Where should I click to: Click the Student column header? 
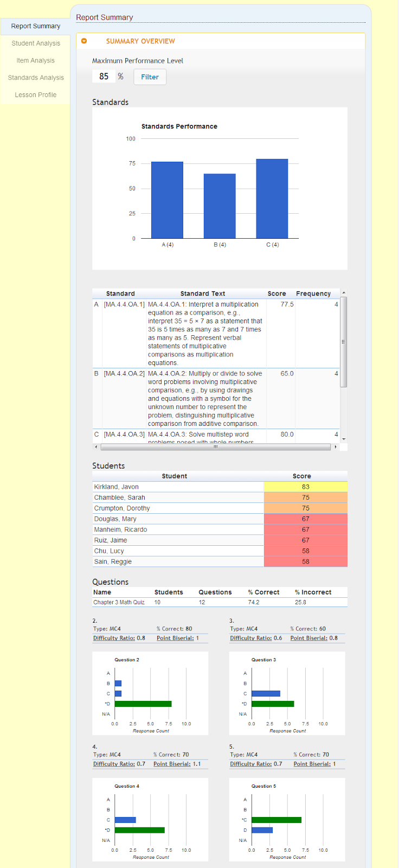click(174, 476)
